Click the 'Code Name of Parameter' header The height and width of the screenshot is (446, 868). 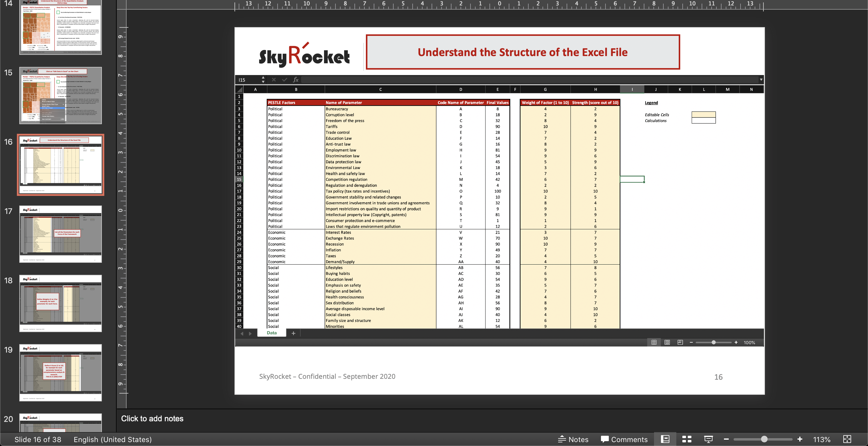(461, 102)
